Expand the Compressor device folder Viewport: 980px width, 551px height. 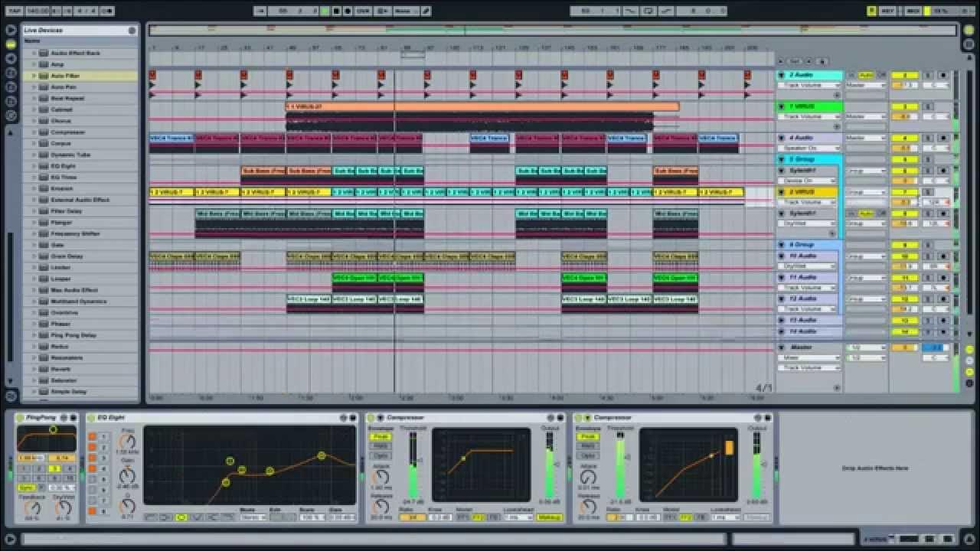34,132
